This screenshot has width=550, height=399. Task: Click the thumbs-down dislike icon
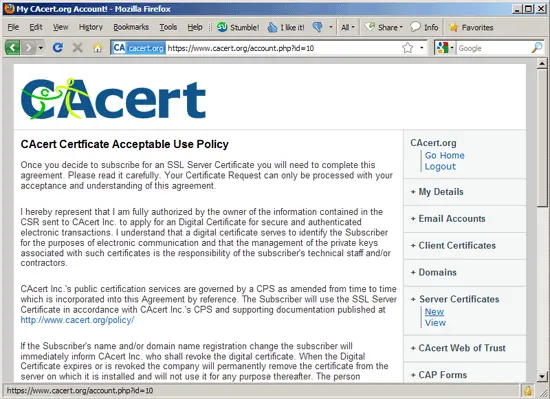317,27
